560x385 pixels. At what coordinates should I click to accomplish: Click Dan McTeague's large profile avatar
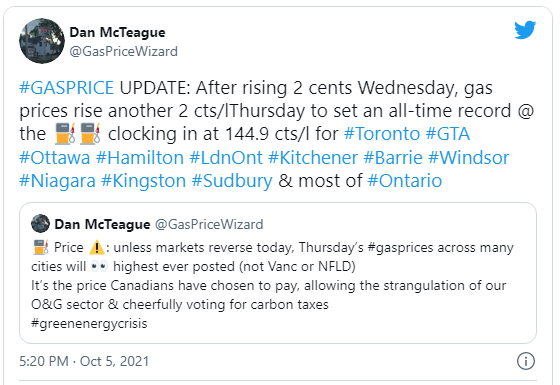coord(42,41)
